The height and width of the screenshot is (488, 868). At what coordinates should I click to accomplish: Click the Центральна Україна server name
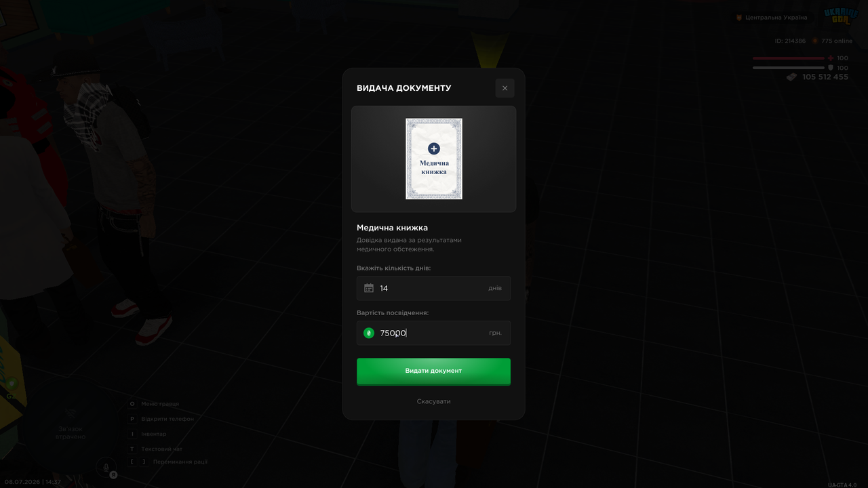[x=776, y=18]
